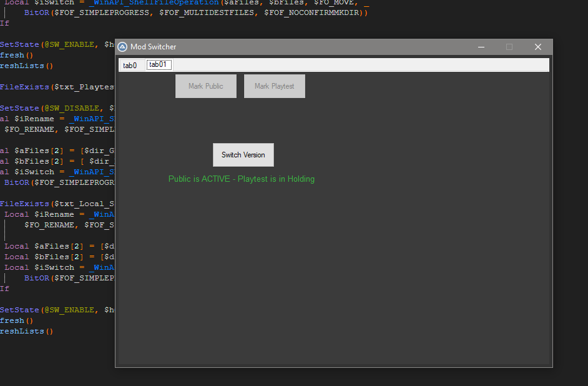
Task: Click the empty tab strip beside tab01
Action: point(360,64)
